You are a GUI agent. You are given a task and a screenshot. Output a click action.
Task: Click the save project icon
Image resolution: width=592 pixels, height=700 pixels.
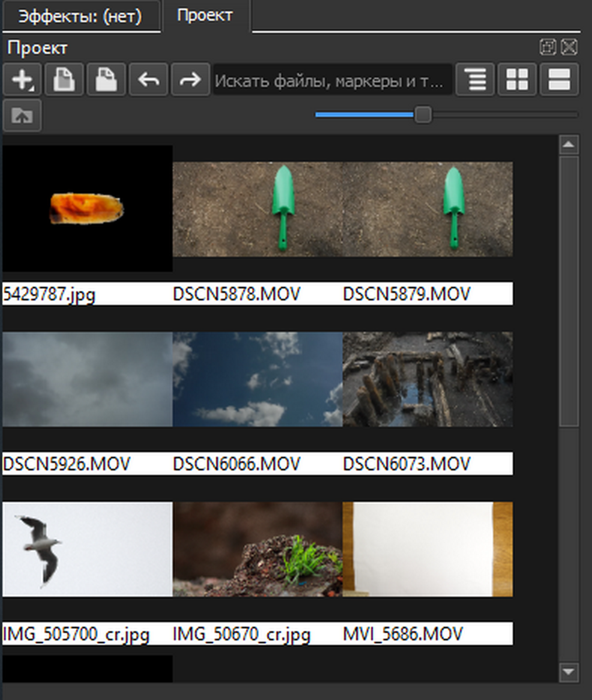106,79
